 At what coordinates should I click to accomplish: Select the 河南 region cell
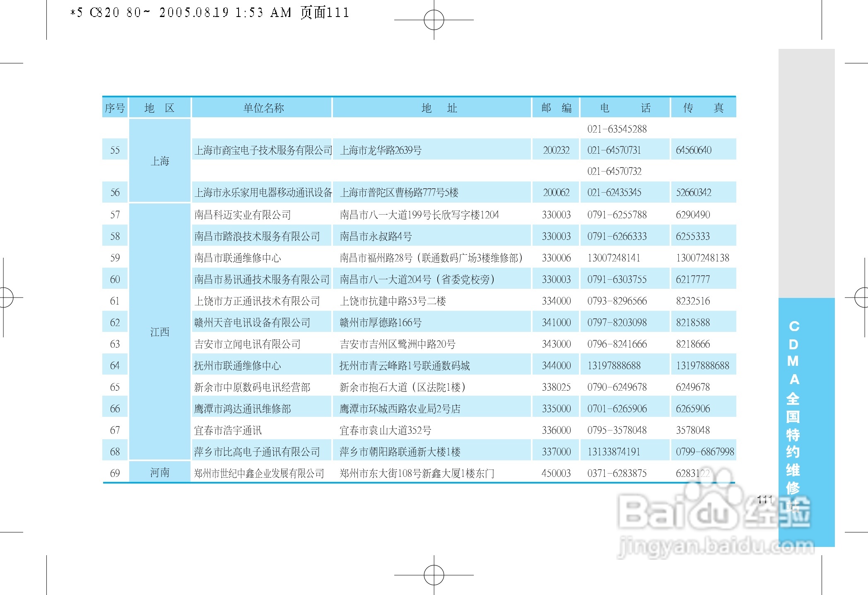(160, 472)
